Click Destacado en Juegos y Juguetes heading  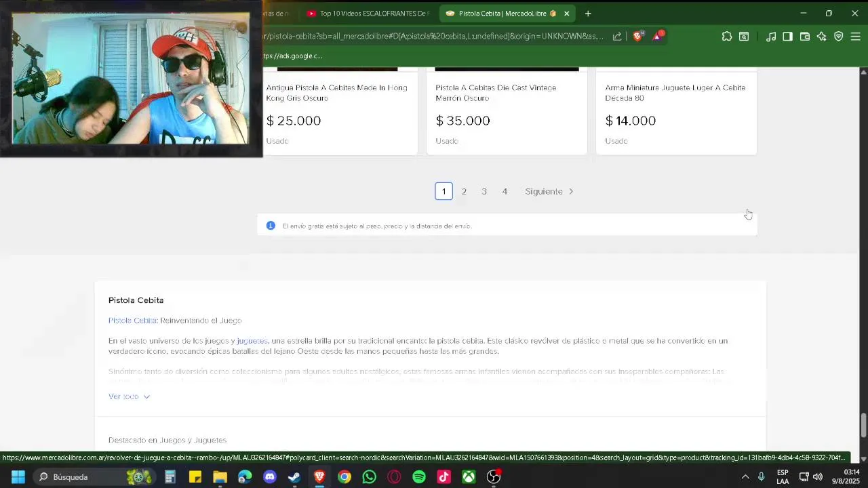coord(167,440)
